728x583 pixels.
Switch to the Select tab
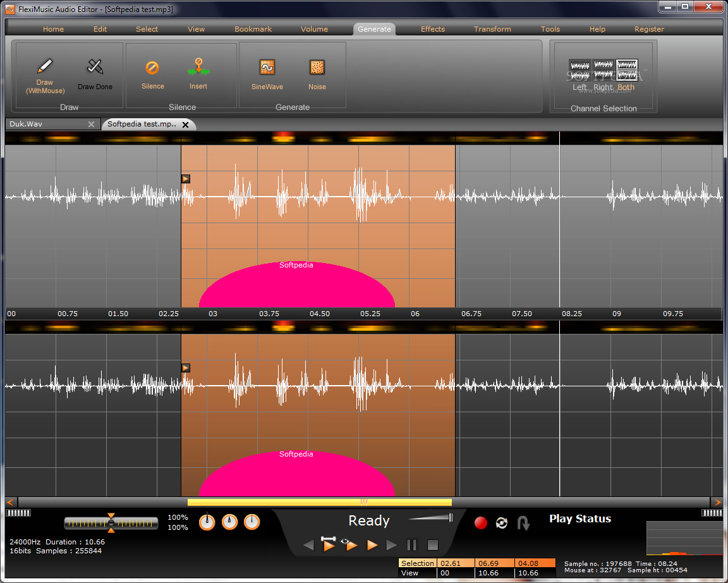[147, 29]
